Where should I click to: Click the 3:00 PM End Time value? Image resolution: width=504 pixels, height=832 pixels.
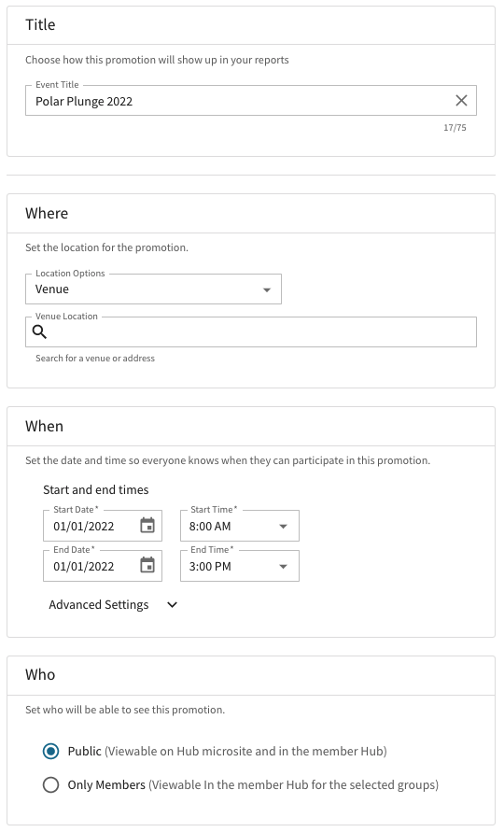210,567
